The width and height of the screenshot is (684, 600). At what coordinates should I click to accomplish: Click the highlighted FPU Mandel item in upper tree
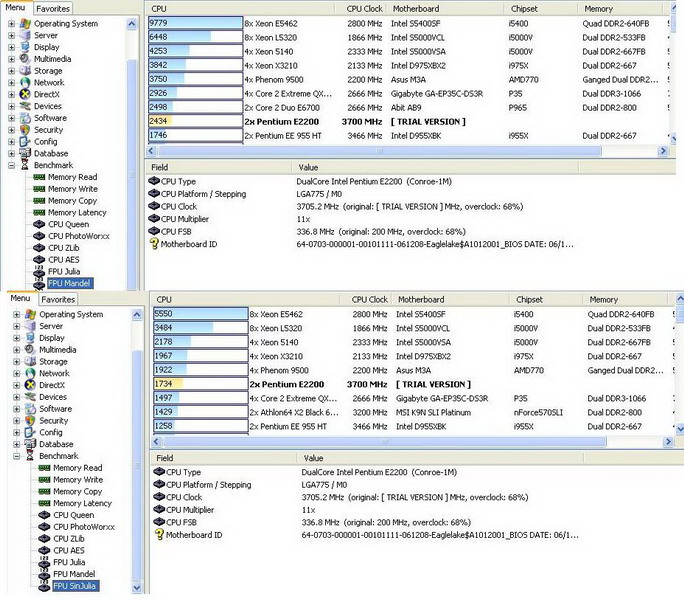[68, 283]
